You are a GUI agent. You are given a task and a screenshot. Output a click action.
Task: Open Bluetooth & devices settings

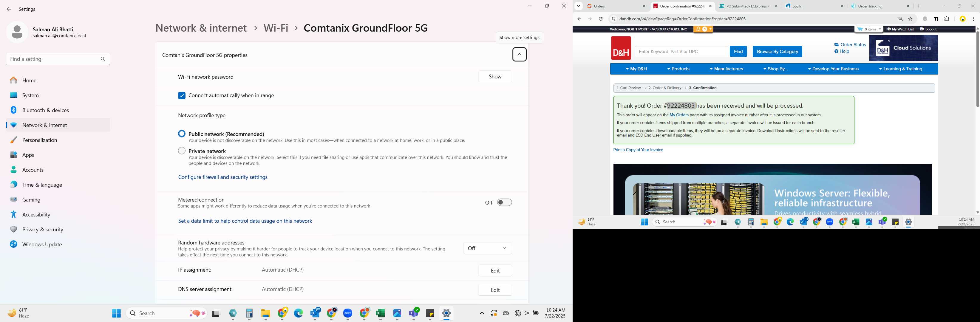[58, 110]
